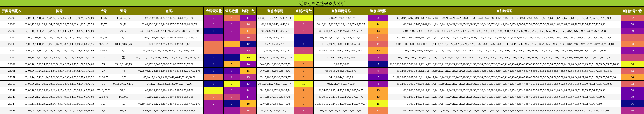Viewport: 644px width, 114px height.
Task: Click period number 26009
Action: click(x=11, y=18)
